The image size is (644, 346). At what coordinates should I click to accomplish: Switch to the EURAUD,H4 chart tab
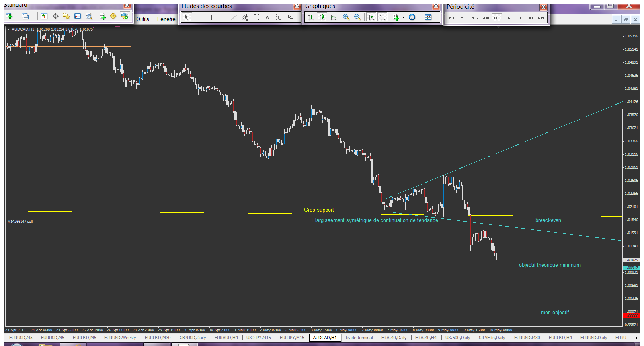[x=226, y=338]
